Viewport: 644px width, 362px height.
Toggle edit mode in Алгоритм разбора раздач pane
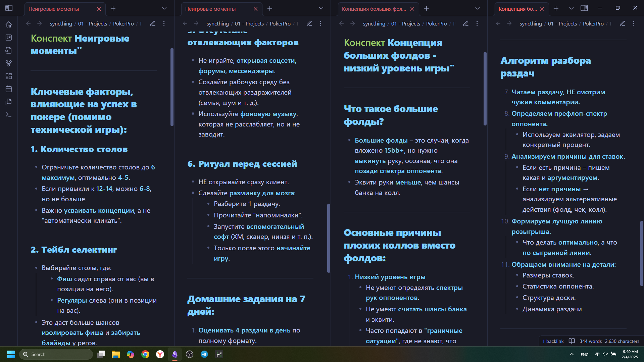pyautogui.click(x=623, y=23)
